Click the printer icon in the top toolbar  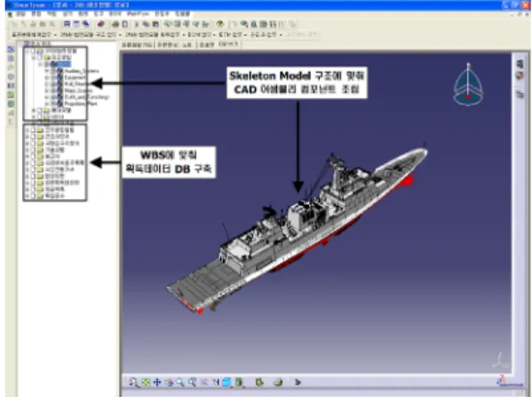(116, 24)
